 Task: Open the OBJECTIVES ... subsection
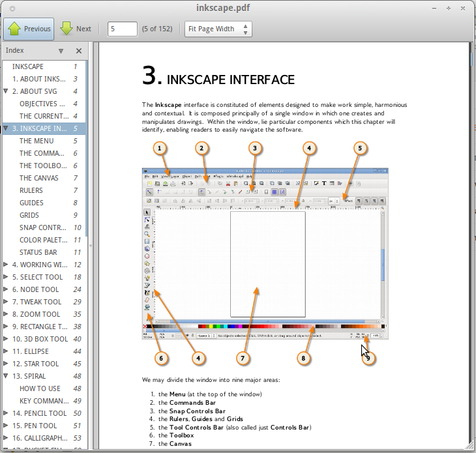point(44,104)
